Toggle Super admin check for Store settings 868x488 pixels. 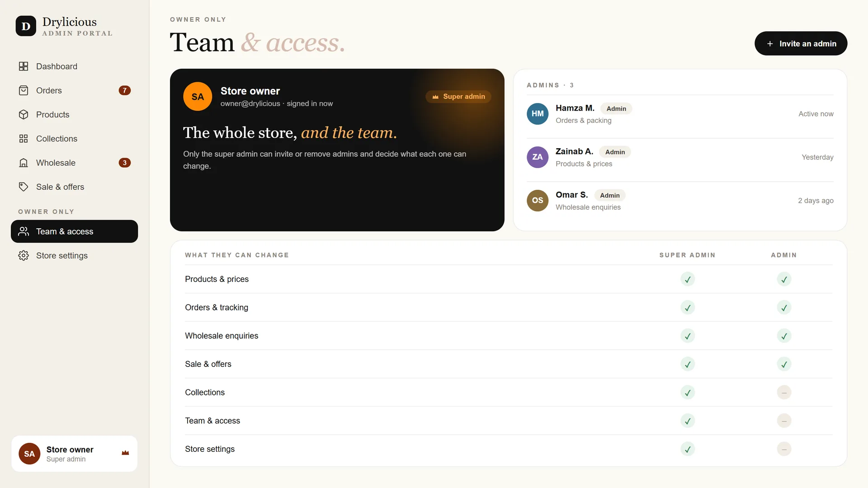pos(688,449)
